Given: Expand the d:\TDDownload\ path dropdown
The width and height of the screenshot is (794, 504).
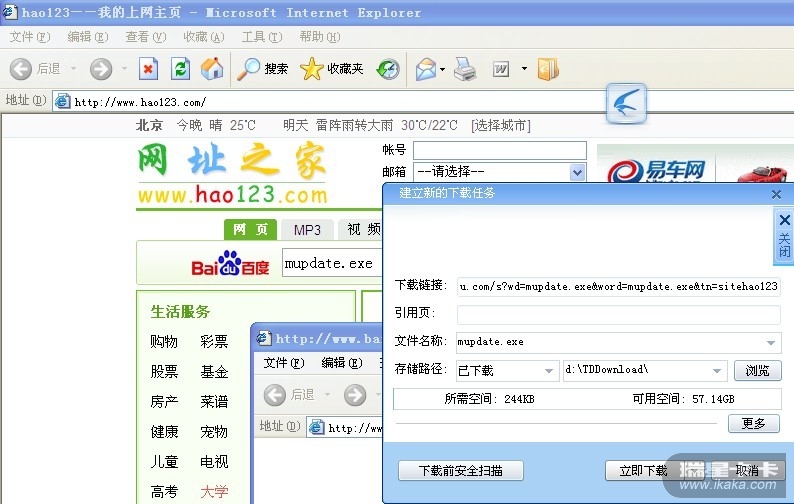Looking at the screenshot, I should 717,371.
